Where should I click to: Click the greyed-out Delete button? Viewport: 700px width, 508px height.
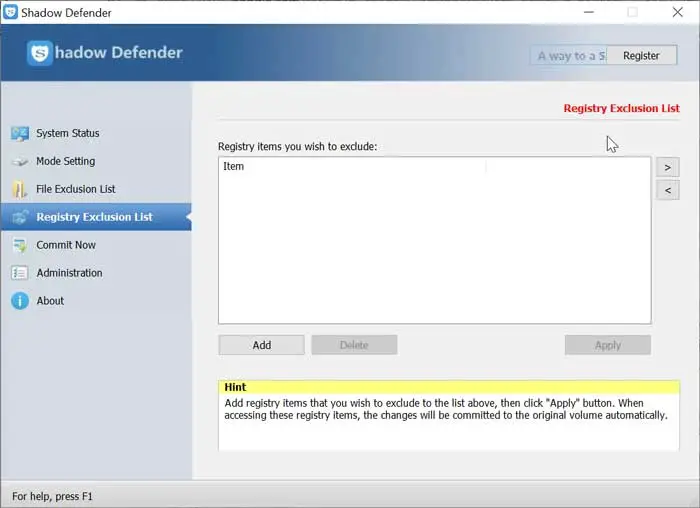354,345
